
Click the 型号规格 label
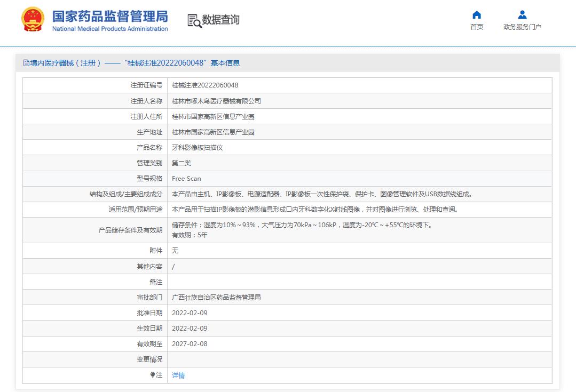click(x=149, y=178)
